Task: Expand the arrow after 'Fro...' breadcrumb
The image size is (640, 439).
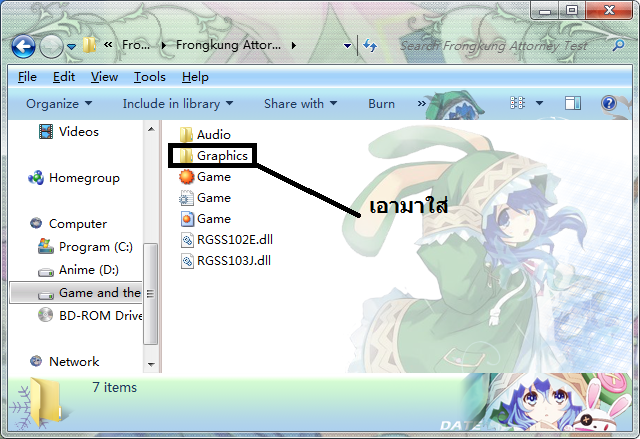Action: click(x=163, y=45)
